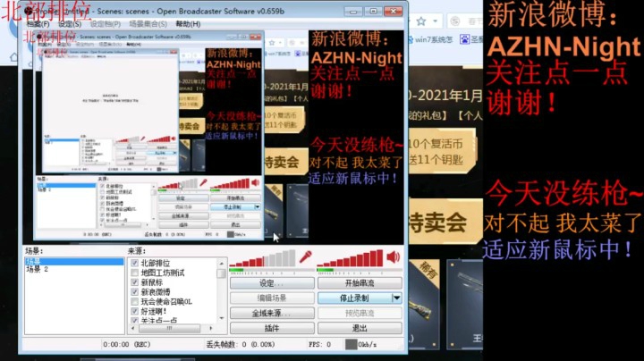Screen dimensions: 644x361
Task: Toggle the 新鼠标 source checkbox
Action: 134,282
